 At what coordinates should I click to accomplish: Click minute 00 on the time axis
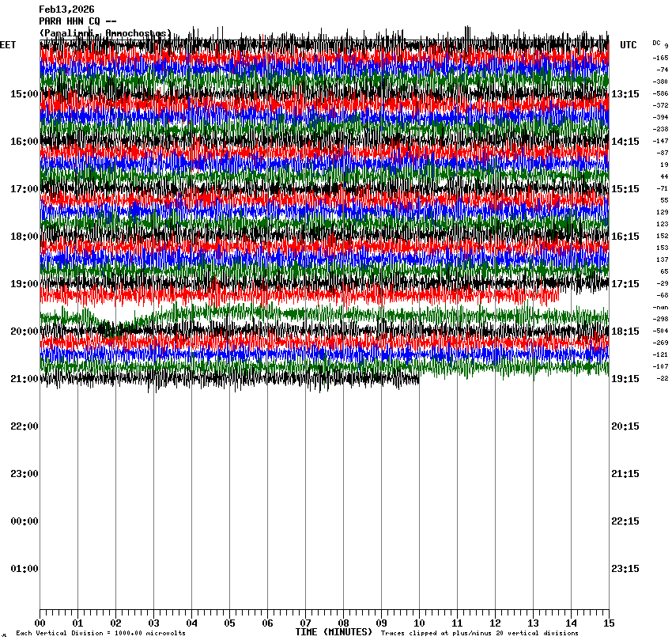tap(40, 623)
